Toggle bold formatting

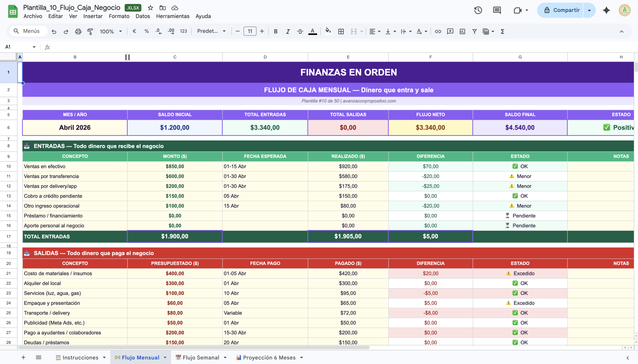pyautogui.click(x=275, y=32)
